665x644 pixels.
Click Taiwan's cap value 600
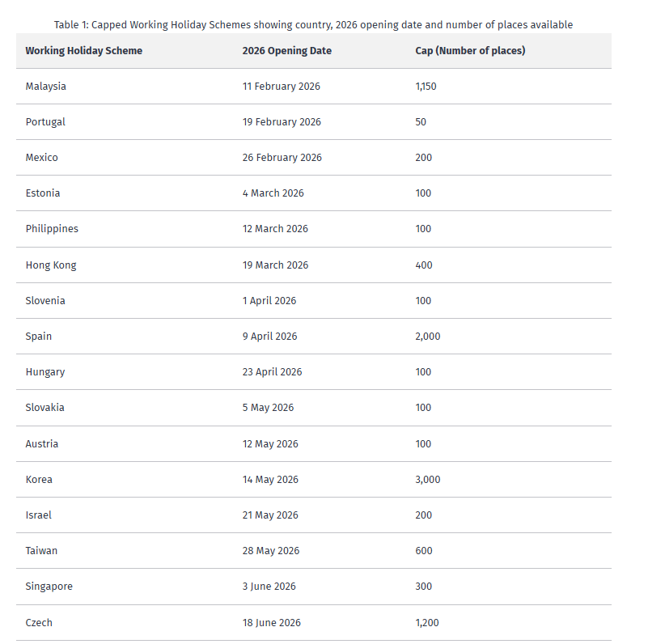click(424, 551)
